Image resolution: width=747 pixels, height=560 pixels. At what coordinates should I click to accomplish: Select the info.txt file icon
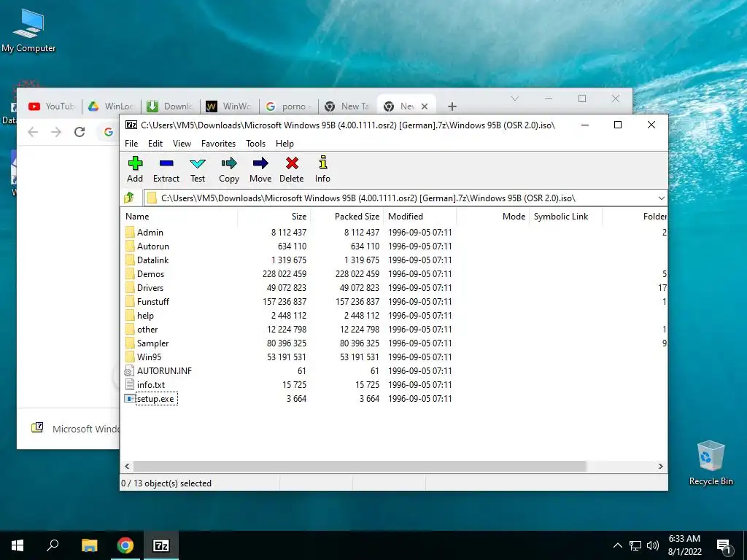(x=130, y=385)
